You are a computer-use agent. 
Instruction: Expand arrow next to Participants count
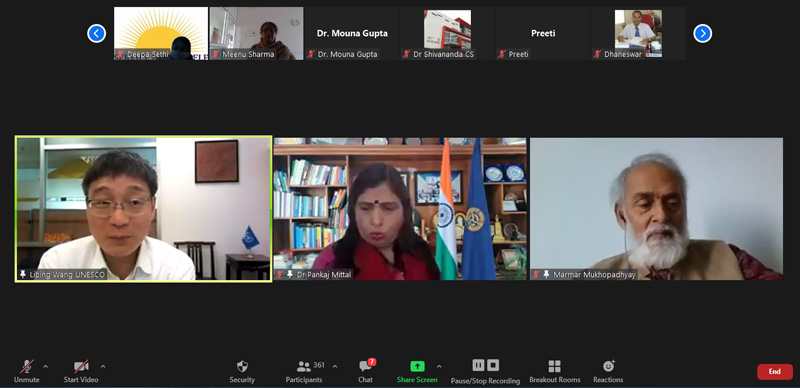(335, 366)
